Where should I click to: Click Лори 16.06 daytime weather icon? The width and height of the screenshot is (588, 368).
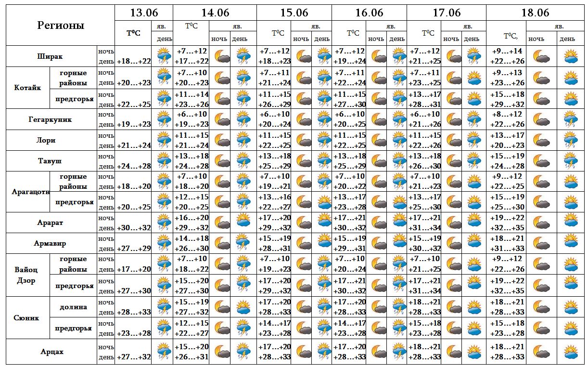point(399,140)
